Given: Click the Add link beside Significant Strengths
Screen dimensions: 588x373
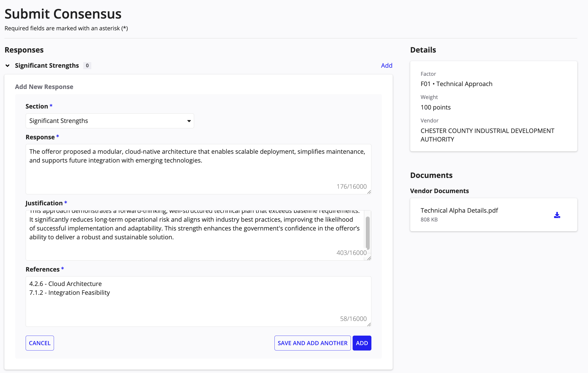Looking at the screenshot, I should point(387,66).
